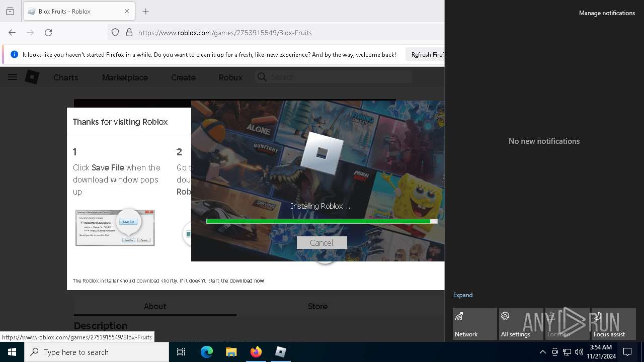Click the Roblox installer taskbar icon
This screenshot has width=644, height=362.
281,352
